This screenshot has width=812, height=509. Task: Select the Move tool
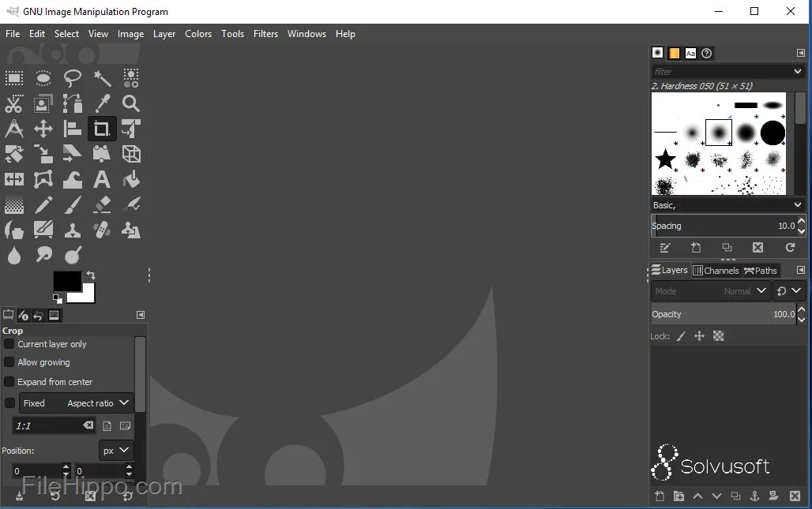[x=43, y=129]
